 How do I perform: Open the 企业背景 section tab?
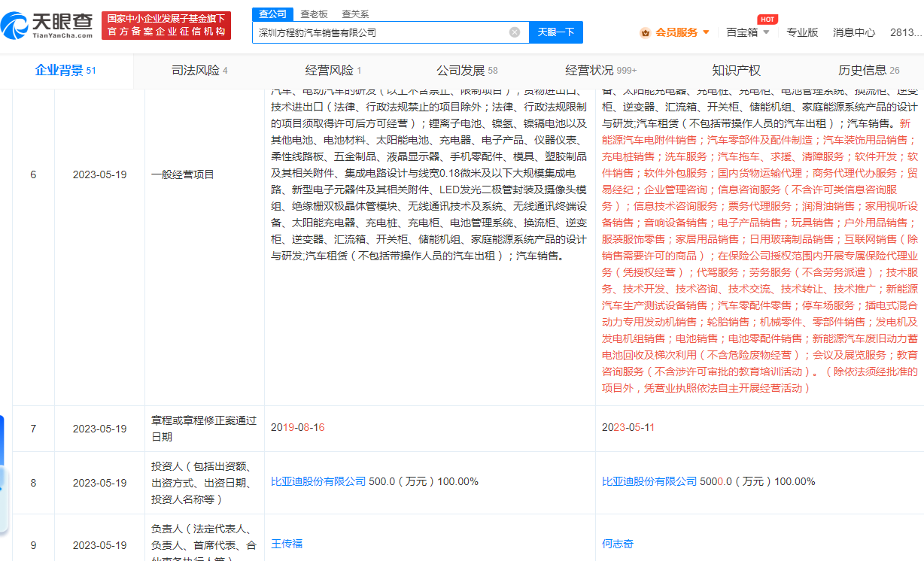(66, 71)
